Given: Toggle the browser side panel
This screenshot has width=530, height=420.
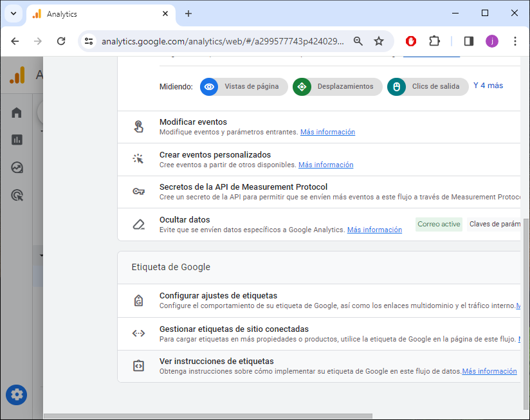Looking at the screenshot, I should coord(468,41).
